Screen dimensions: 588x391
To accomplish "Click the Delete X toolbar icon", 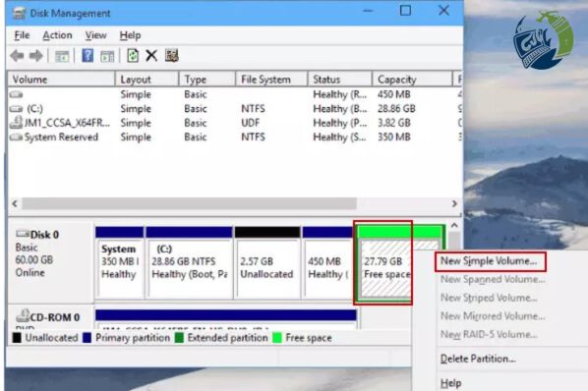I will pos(151,56).
